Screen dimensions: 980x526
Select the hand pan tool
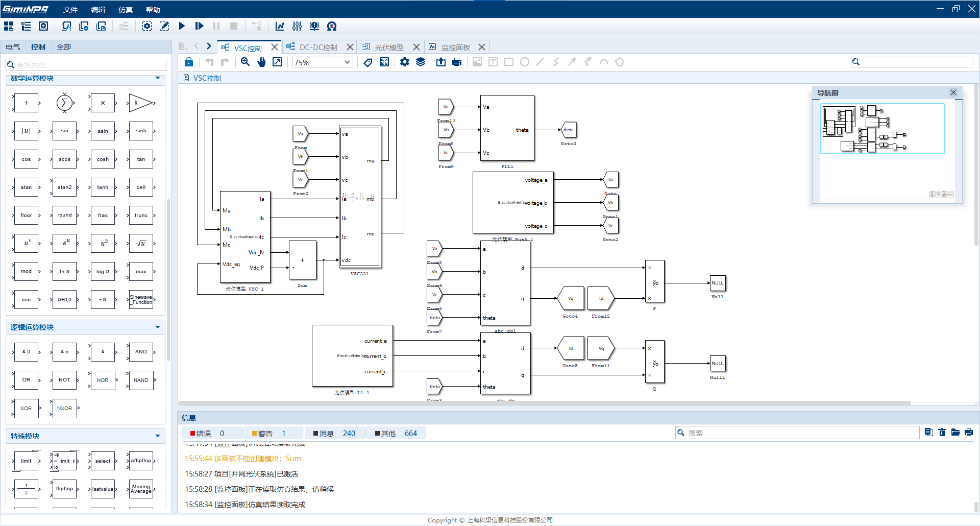coord(261,62)
